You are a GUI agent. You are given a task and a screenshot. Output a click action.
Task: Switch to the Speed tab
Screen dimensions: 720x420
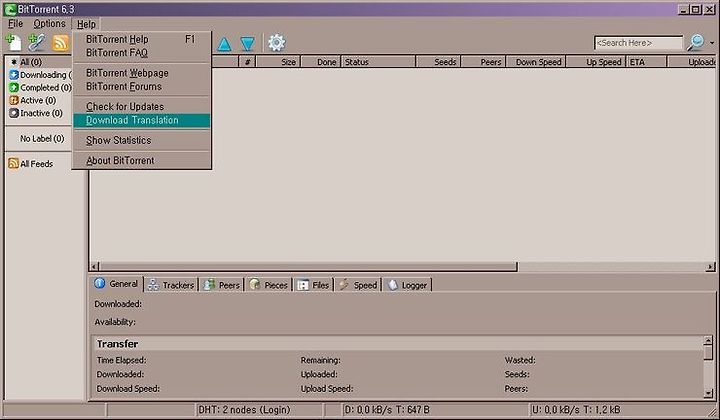tap(358, 285)
